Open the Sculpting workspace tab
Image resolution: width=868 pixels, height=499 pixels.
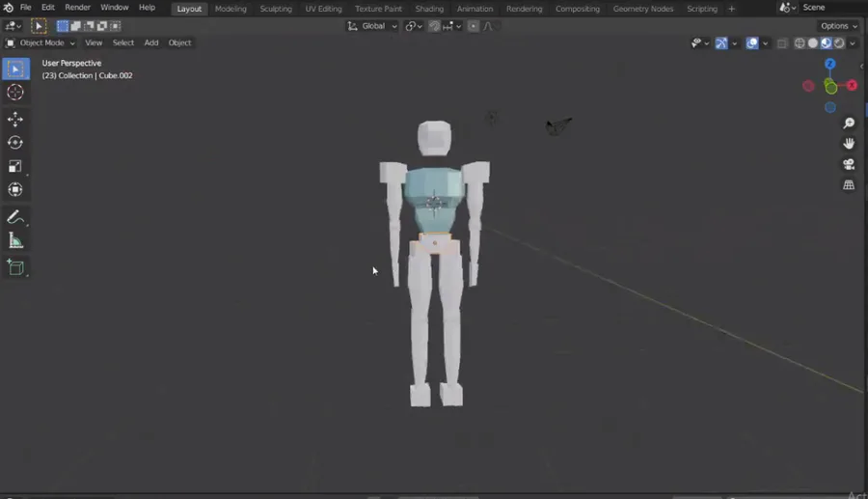pyautogui.click(x=276, y=9)
